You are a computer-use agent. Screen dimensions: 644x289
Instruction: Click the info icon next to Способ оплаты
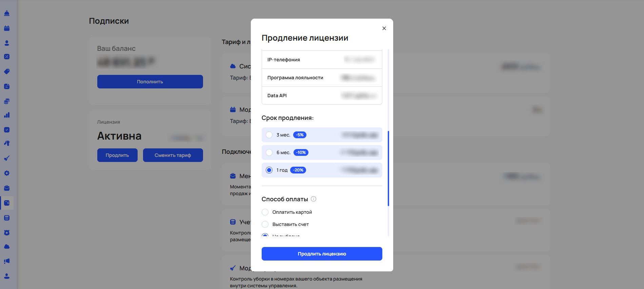tap(314, 199)
